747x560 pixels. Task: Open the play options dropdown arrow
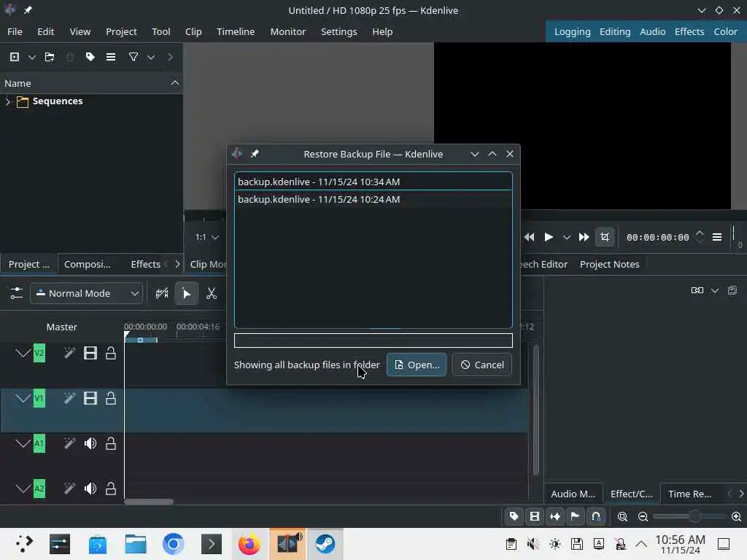(x=566, y=237)
